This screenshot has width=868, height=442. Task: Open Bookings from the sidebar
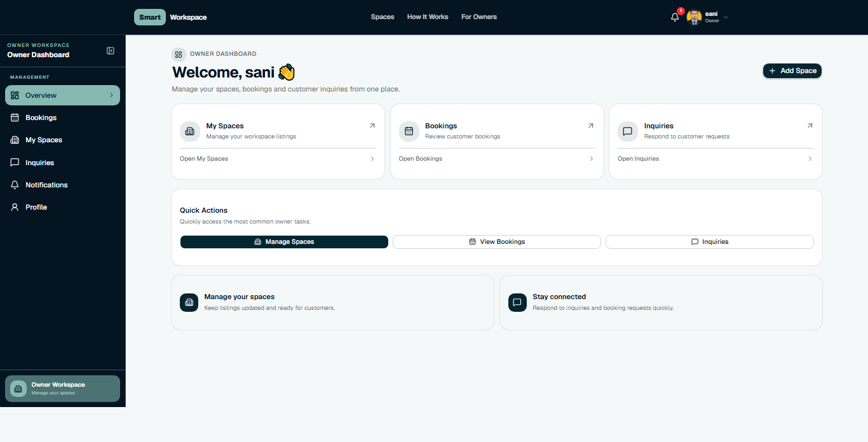62,117
